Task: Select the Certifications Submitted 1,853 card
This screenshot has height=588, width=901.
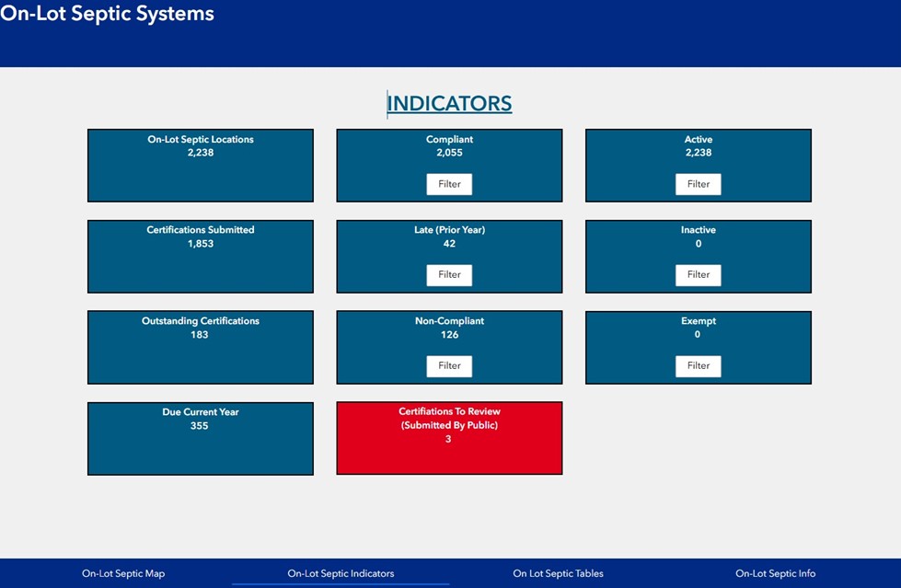Action: (x=201, y=257)
